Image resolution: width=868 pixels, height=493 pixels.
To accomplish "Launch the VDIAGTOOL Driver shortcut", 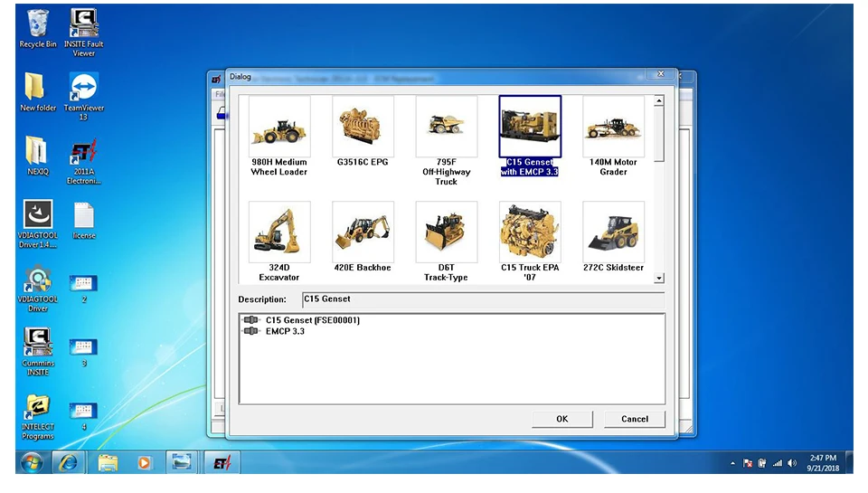I will point(38,289).
